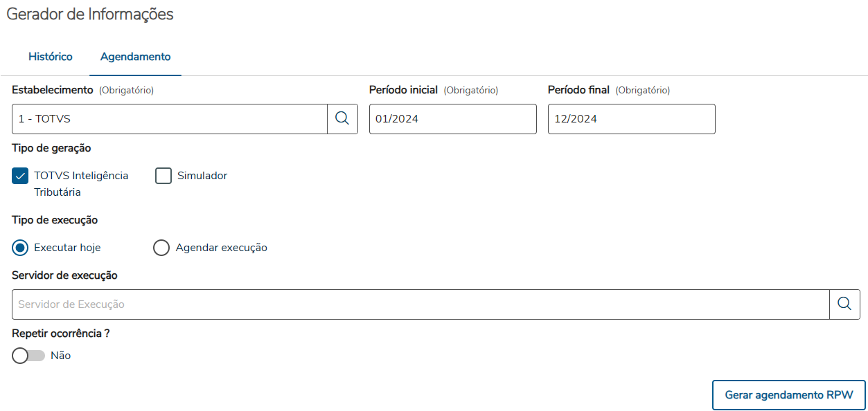
Task: Click into the Período final field
Action: 631,119
